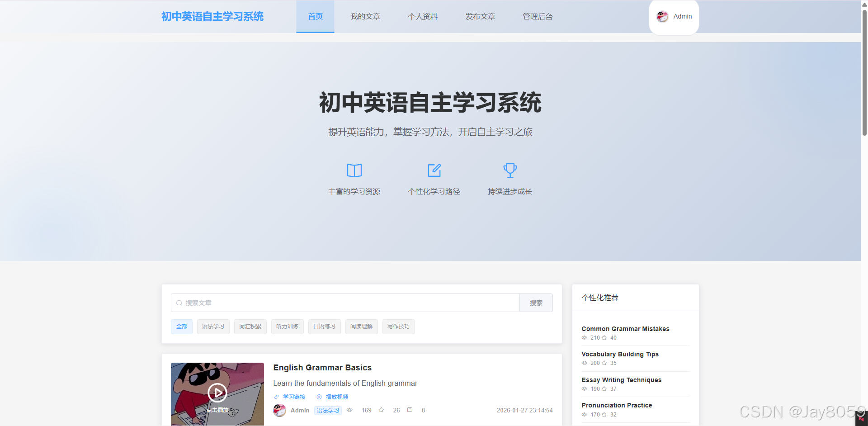Click the comment icon showing 8
Image resolution: width=868 pixels, height=426 pixels.
[x=410, y=410]
